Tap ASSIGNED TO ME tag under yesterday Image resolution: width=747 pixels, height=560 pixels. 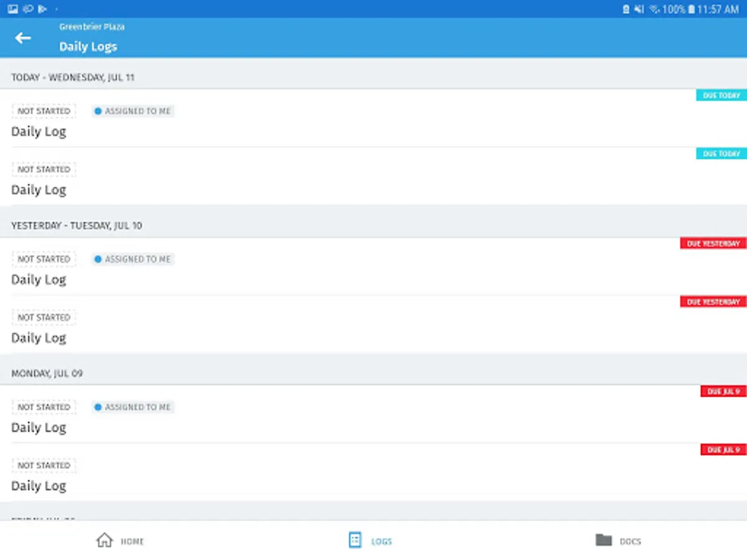pos(133,259)
